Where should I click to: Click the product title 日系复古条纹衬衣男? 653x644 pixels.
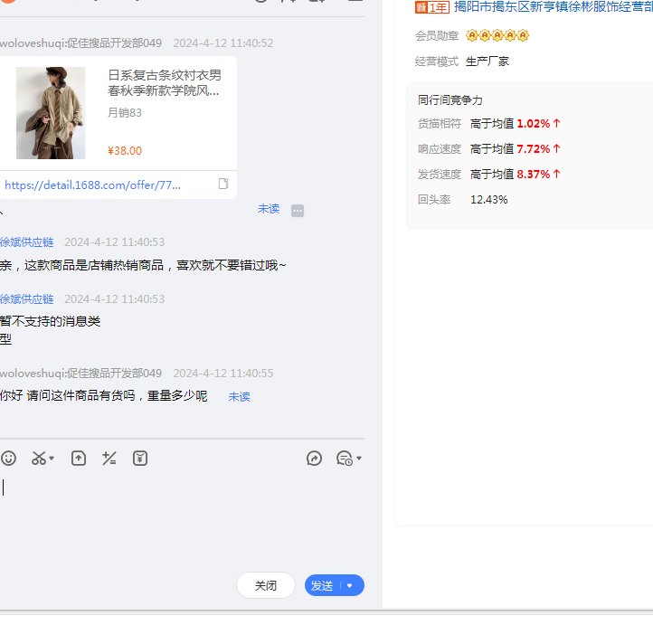pos(164,75)
